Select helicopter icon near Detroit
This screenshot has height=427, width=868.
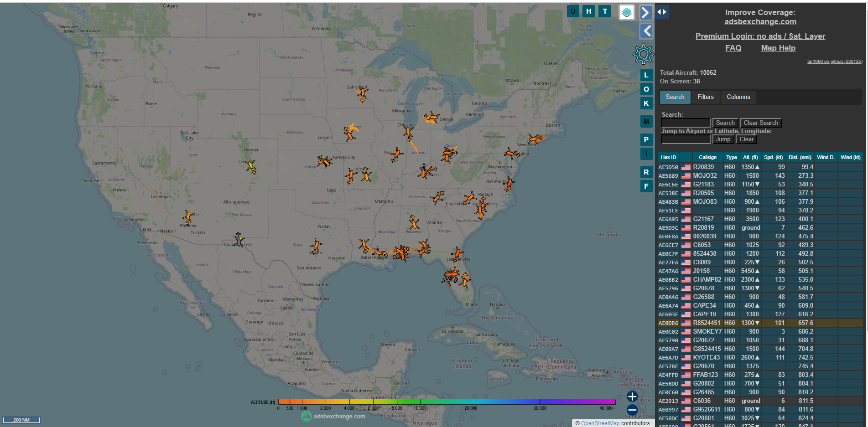(431, 118)
